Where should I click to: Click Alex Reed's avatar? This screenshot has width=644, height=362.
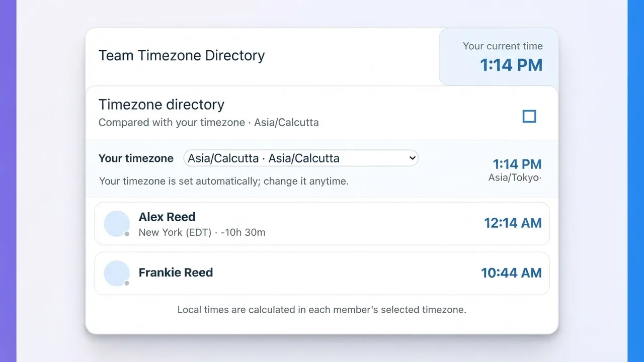point(117,224)
